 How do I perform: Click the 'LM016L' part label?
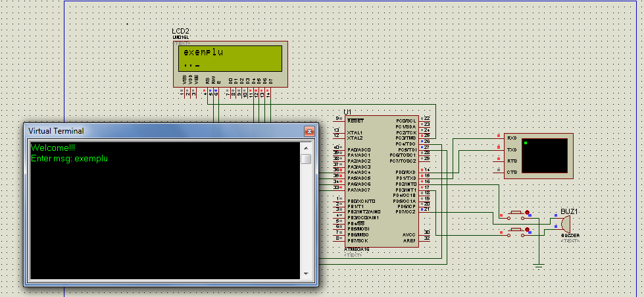tap(180, 38)
